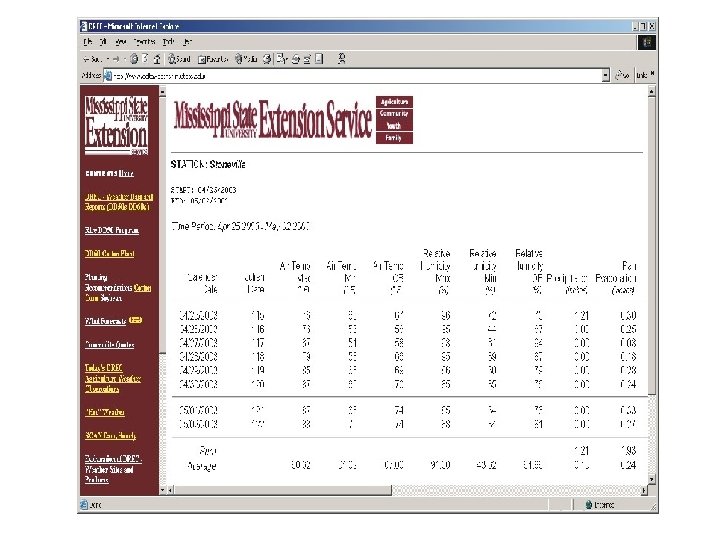Open the Favorites pane toolbar button
This screenshot has height=540, width=720.
[x=214, y=59]
